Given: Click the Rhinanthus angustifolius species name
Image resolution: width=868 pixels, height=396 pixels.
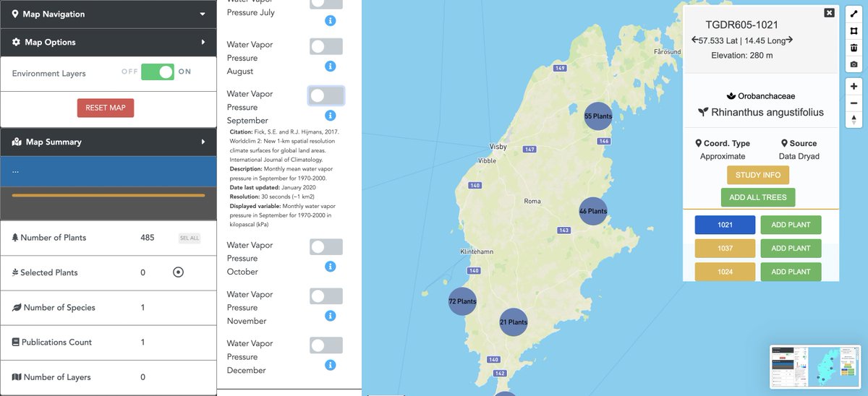Looking at the screenshot, I should point(767,112).
